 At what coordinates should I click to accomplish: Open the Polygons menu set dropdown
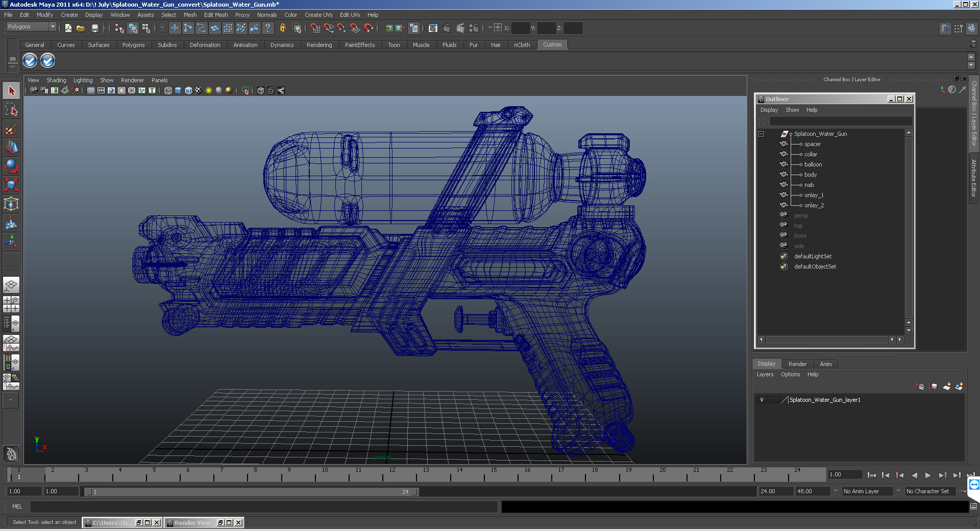click(31, 27)
